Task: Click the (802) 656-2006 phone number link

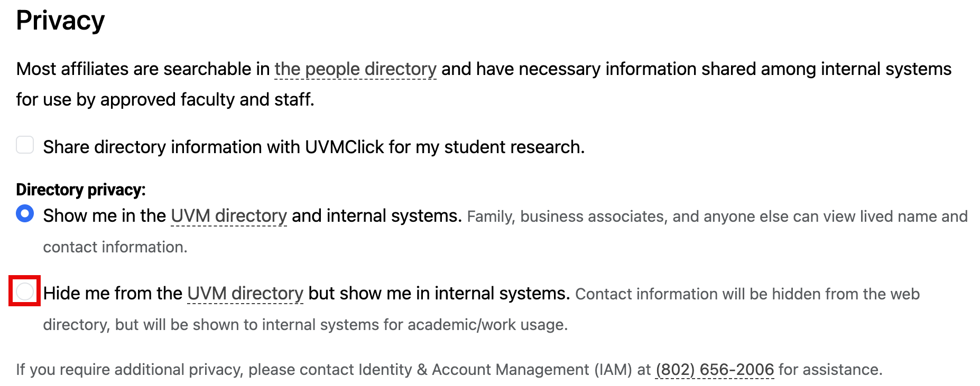Action: click(715, 370)
